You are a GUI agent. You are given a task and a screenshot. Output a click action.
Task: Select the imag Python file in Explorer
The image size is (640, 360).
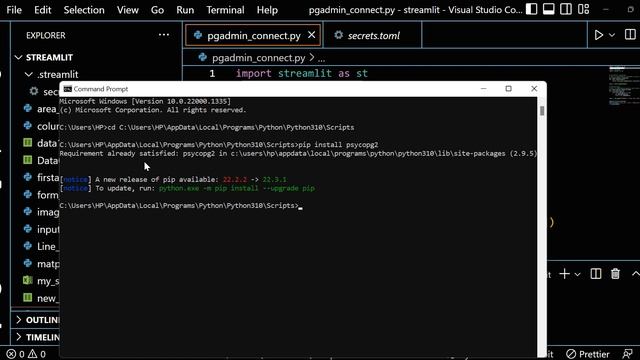pyautogui.click(x=41, y=212)
